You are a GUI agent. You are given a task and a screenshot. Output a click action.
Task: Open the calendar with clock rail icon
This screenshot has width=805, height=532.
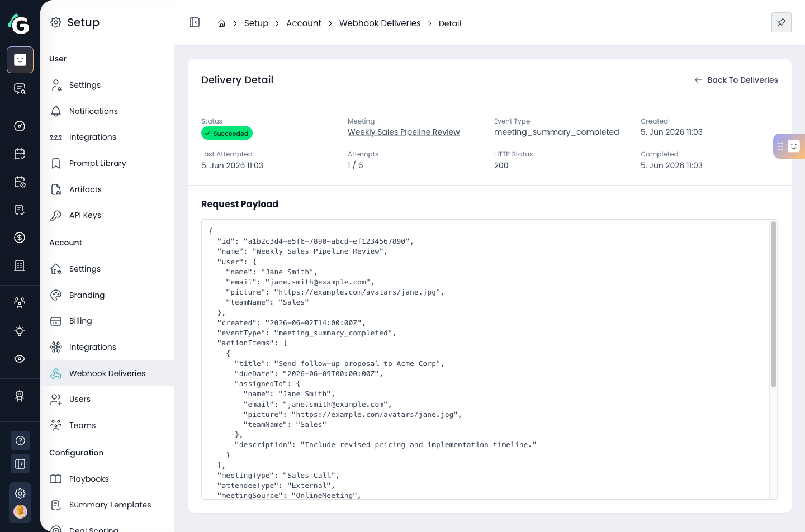click(x=20, y=182)
